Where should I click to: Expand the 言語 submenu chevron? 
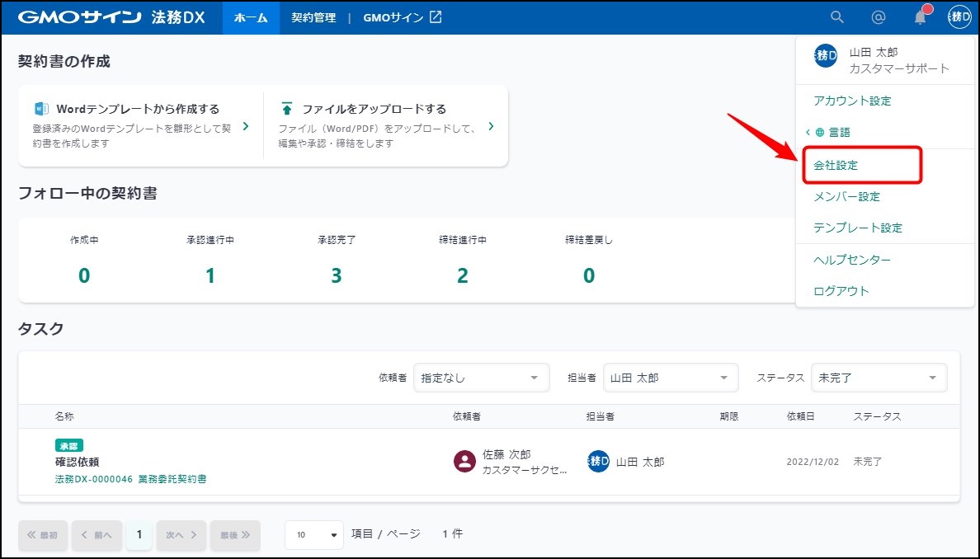tap(808, 132)
